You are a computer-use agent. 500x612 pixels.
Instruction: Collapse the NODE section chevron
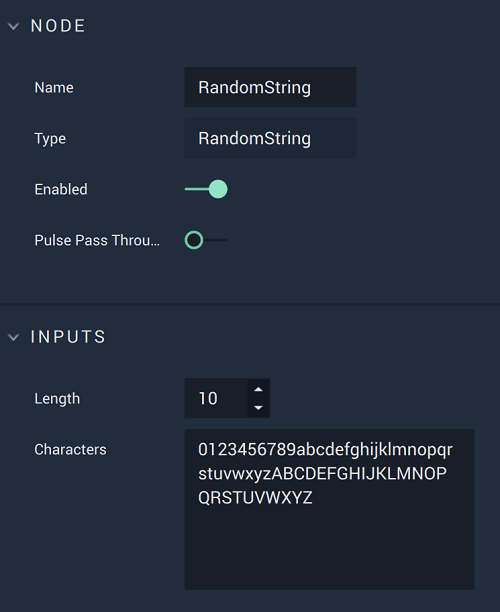[x=14, y=27]
